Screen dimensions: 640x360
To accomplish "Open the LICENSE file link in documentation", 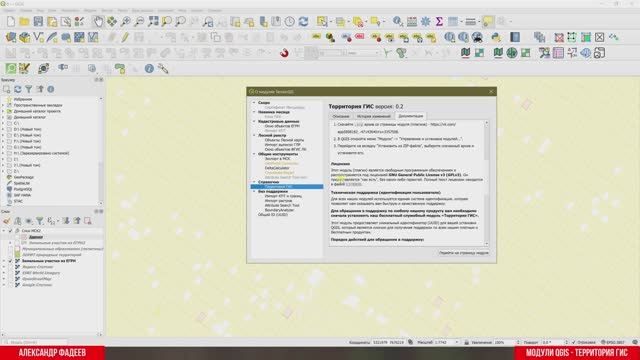I will coord(353,184).
